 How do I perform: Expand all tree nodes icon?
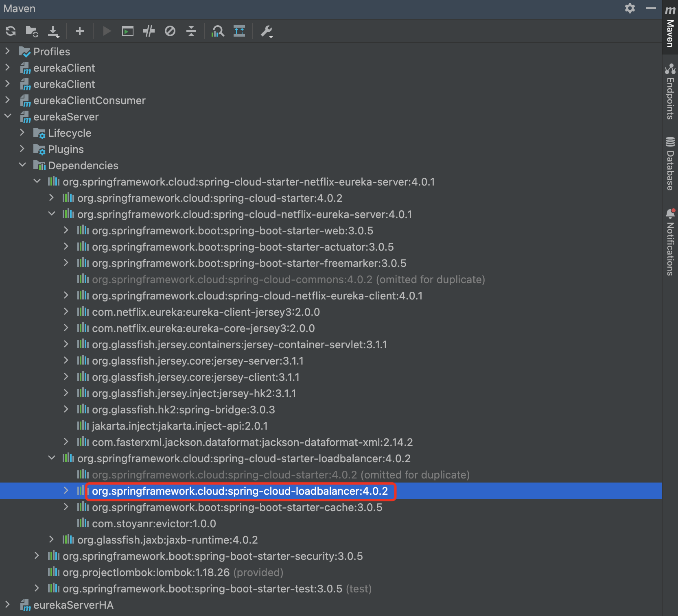click(x=239, y=31)
